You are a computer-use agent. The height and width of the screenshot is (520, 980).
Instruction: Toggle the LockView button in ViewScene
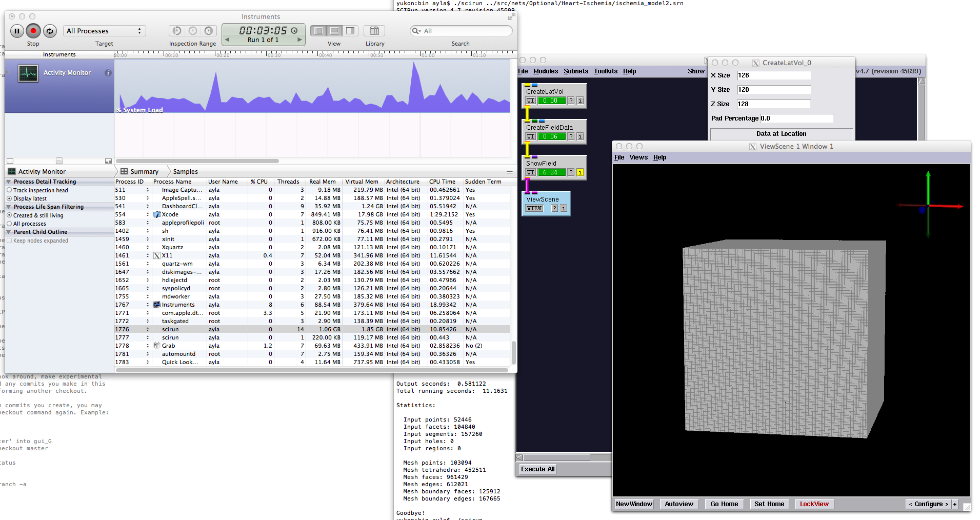814,504
